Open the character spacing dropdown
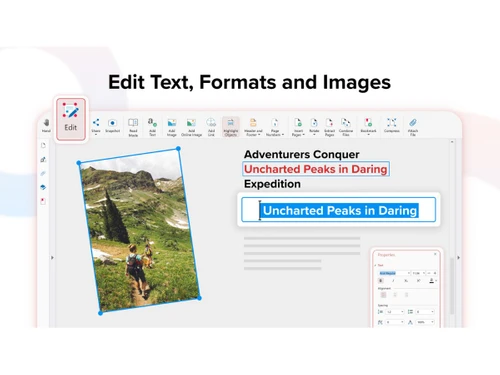Viewport: 500px width, 375px height. [395, 322]
